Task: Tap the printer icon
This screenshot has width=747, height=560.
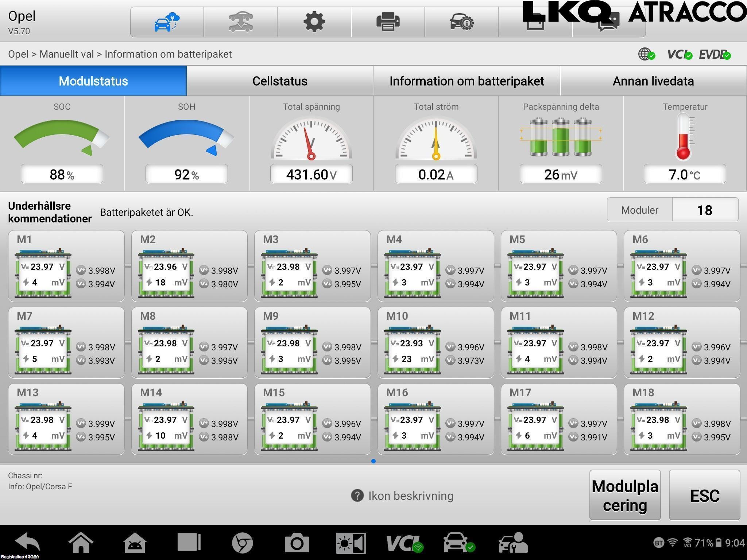Action: [x=388, y=22]
